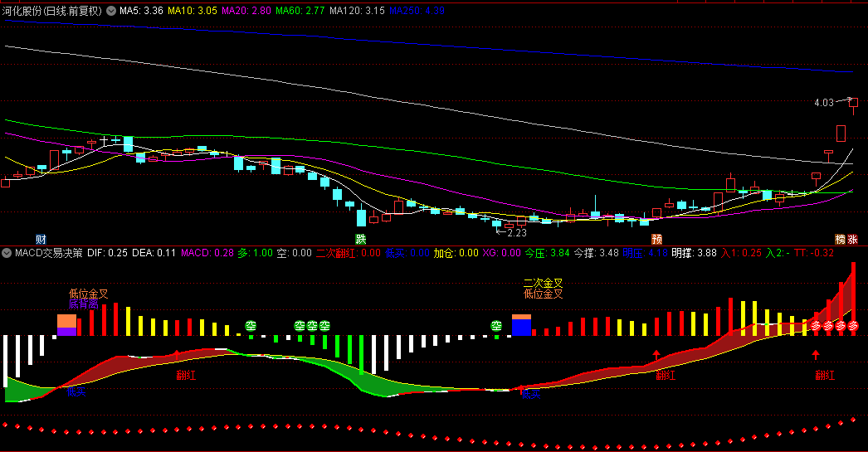Click the 今压: 3.84 readout
Viewport: 868px width, 452px height.
547,253
